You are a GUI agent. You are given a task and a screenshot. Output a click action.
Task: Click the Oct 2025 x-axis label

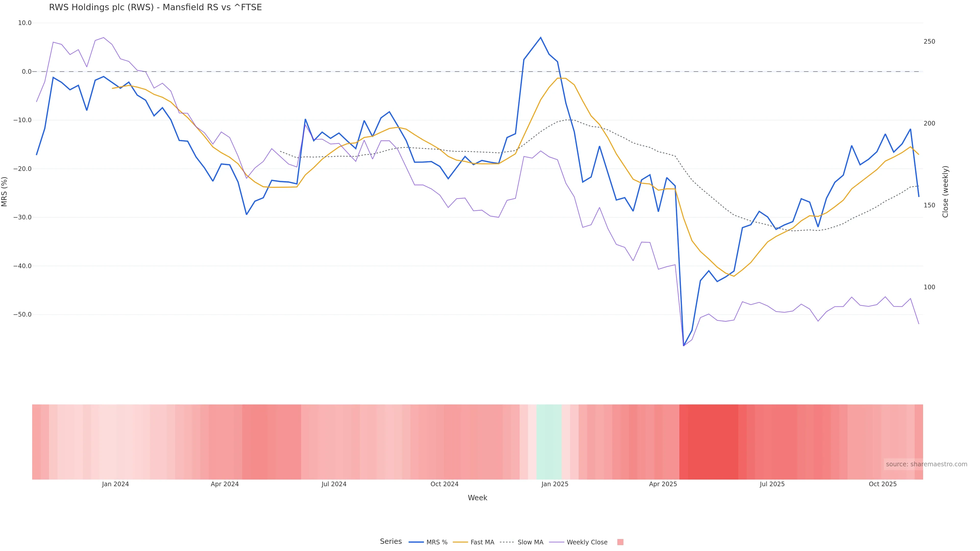point(883,484)
